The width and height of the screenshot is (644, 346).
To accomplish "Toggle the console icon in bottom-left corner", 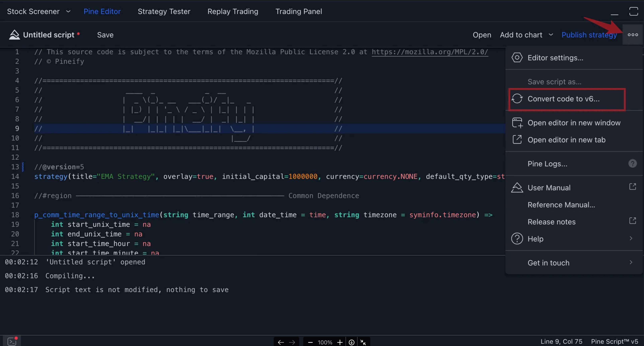I will point(12,341).
